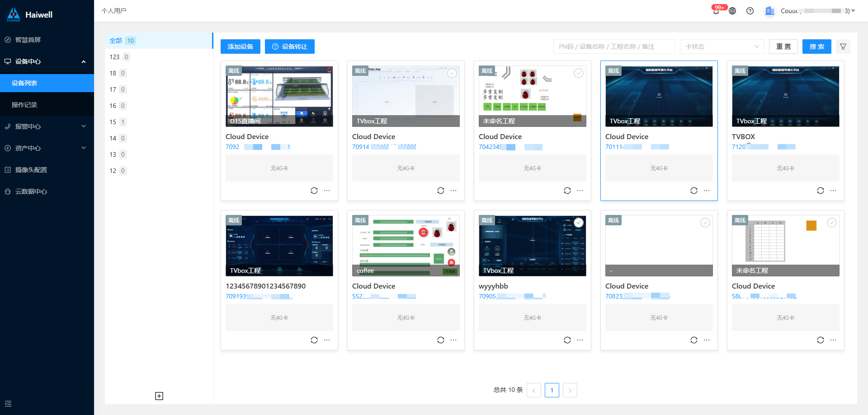Image resolution: width=868 pixels, height=415 pixels.
Task: Select the 全部 group with 10 devices
Action: click(122, 41)
